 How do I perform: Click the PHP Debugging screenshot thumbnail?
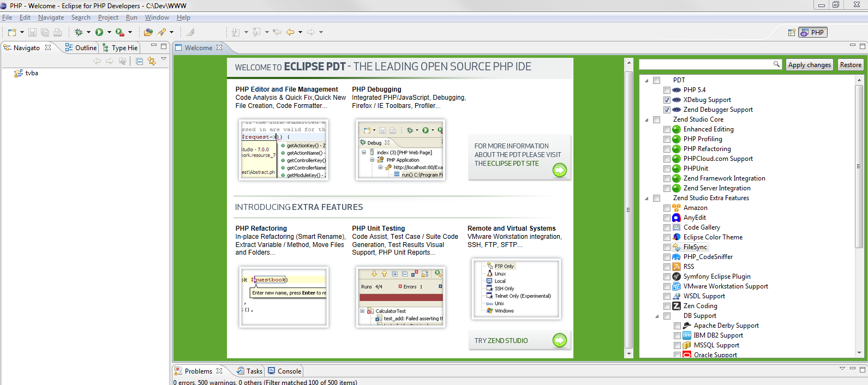pos(401,150)
